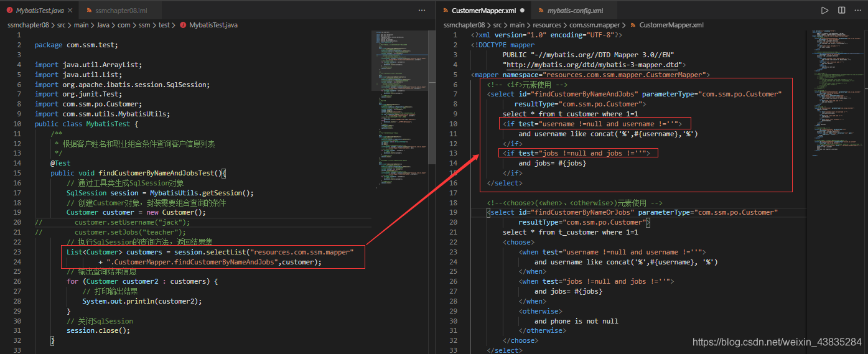Open the ssmchapter08 breadcrumb in the right editor
The width and height of the screenshot is (868, 354).
coord(464,25)
